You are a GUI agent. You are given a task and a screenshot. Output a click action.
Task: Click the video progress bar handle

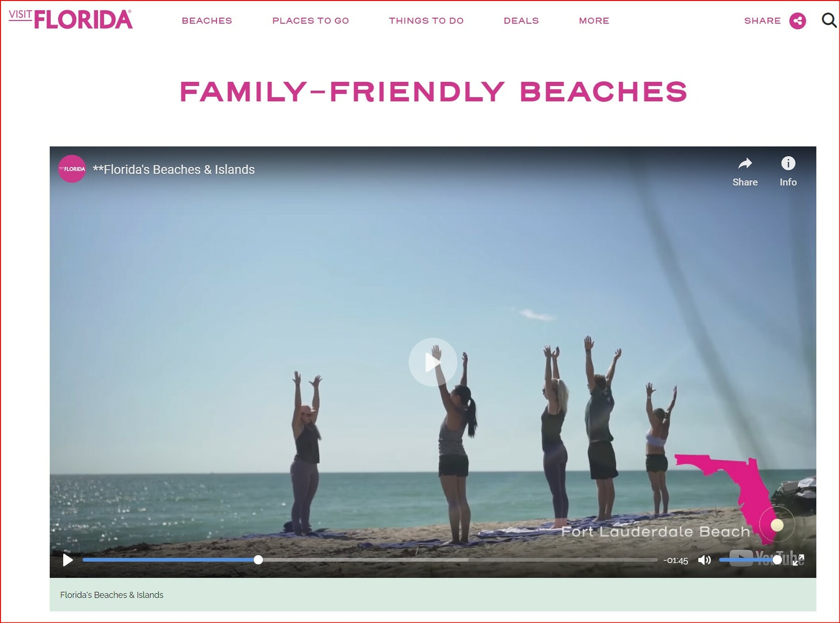tap(258, 560)
